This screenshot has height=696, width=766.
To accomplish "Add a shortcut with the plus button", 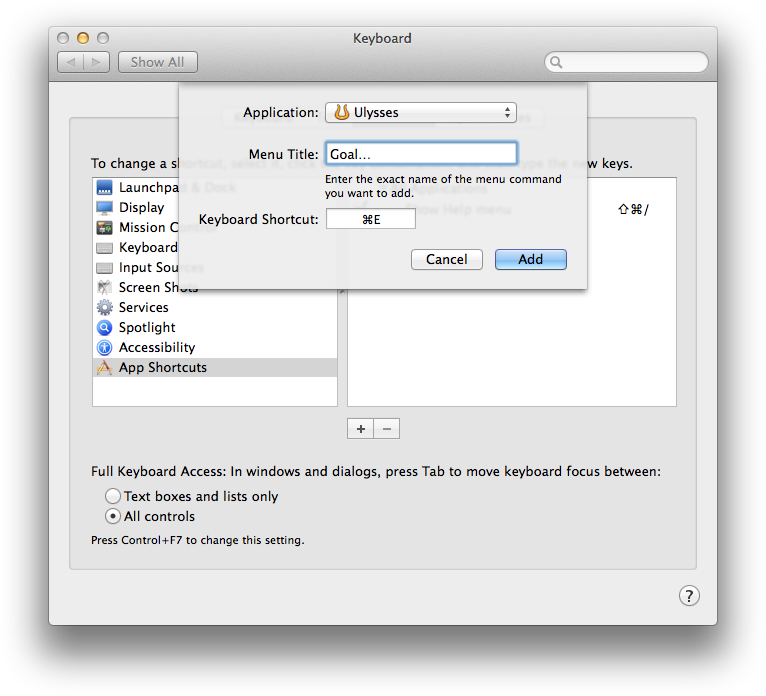I will 361,429.
